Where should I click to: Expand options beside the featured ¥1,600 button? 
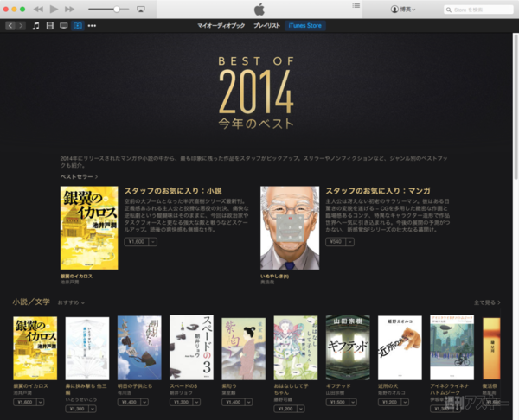(x=153, y=242)
